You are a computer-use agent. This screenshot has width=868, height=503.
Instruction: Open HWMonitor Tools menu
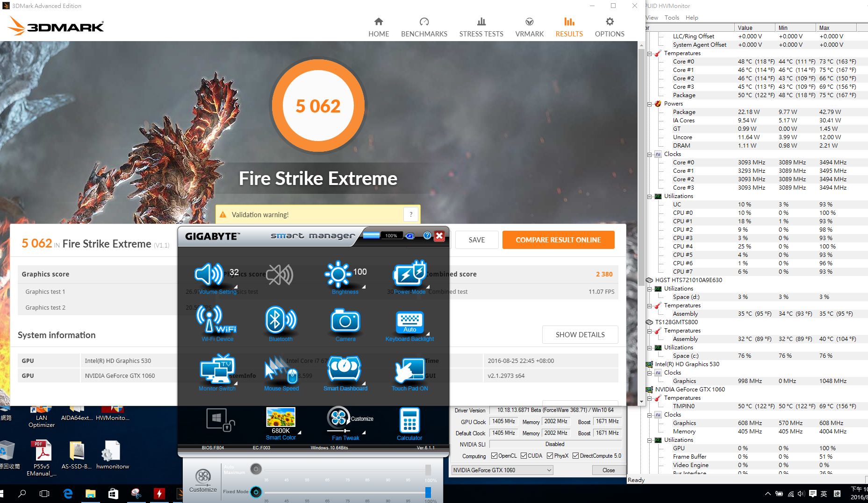672,17
